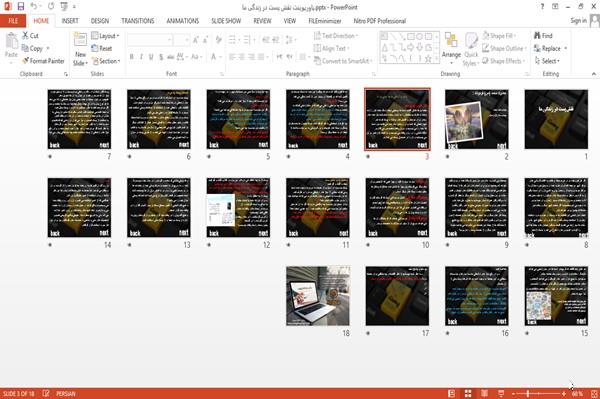Viewport: 600px width, 399px height.
Task: Select slide 1 thumbnail
Action: pos(556,119)
